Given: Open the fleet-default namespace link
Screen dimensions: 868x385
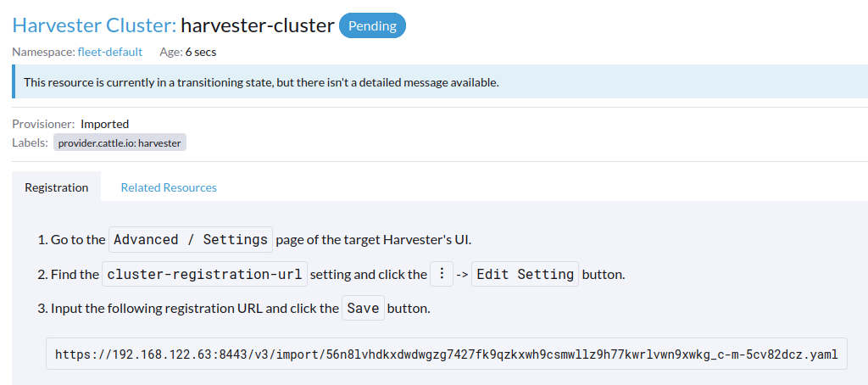Looking at the screenshot, I should (x=110, y=52).
